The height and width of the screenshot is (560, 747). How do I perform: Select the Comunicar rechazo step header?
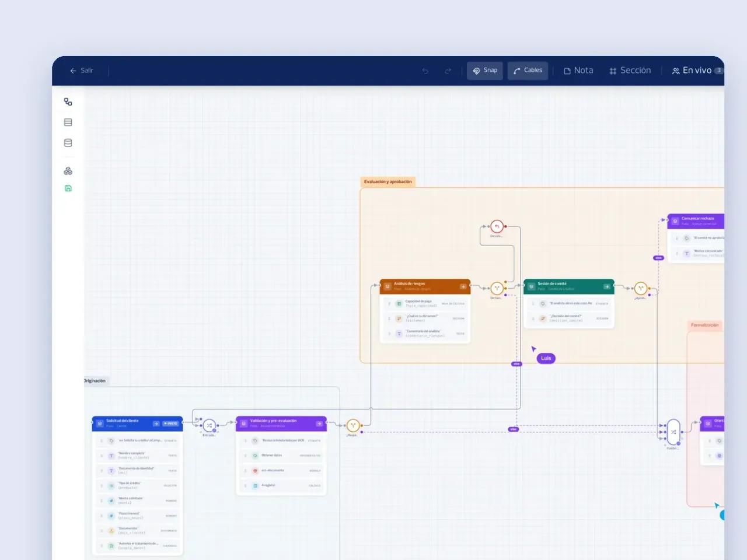point(696,221)
